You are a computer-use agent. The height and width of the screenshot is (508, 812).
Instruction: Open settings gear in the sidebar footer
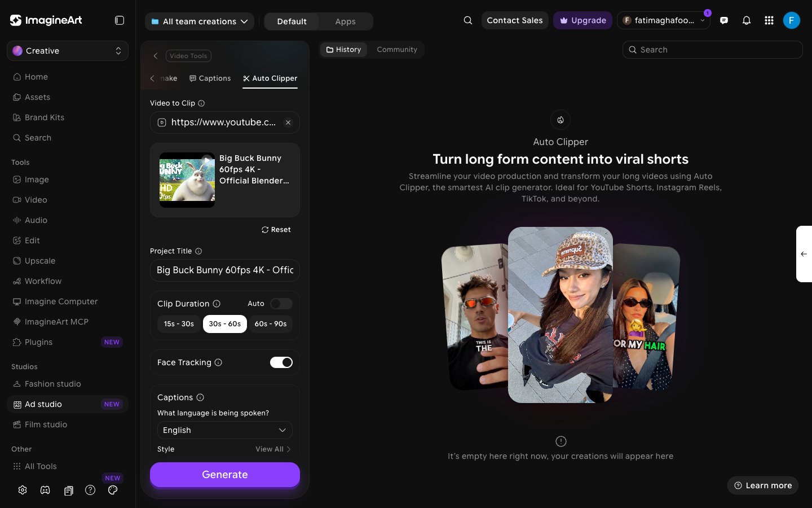[23, 490]
